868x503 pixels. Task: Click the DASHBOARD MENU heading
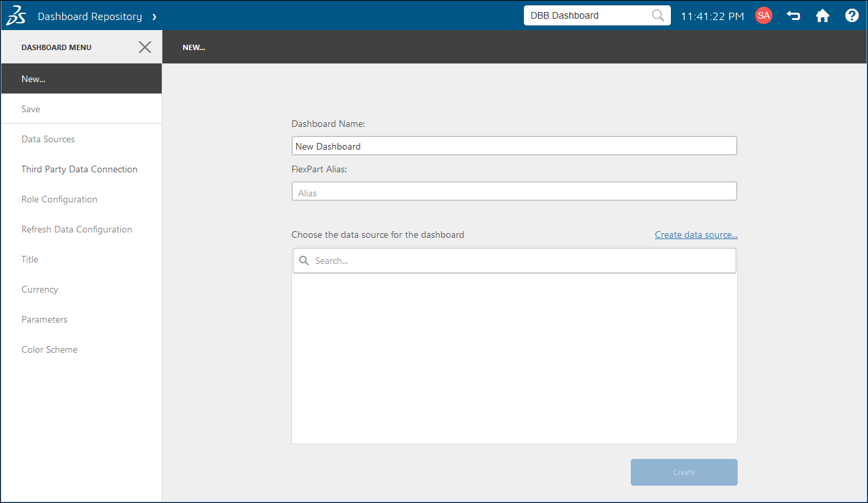56,47
